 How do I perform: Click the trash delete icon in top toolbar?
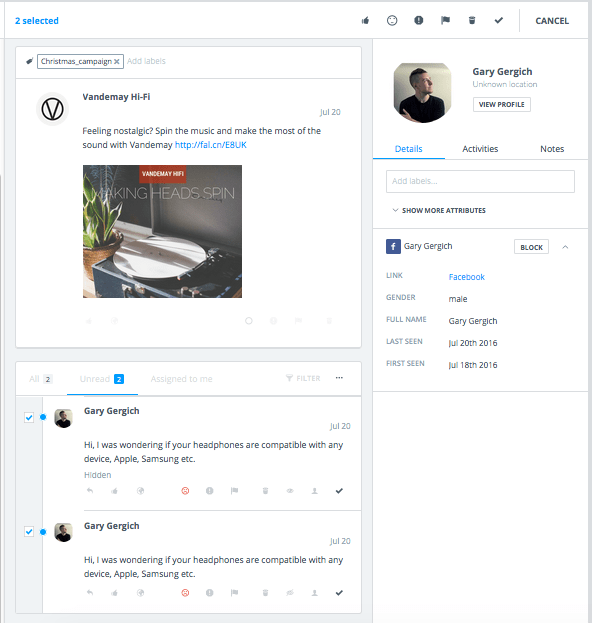click(472, 20)
